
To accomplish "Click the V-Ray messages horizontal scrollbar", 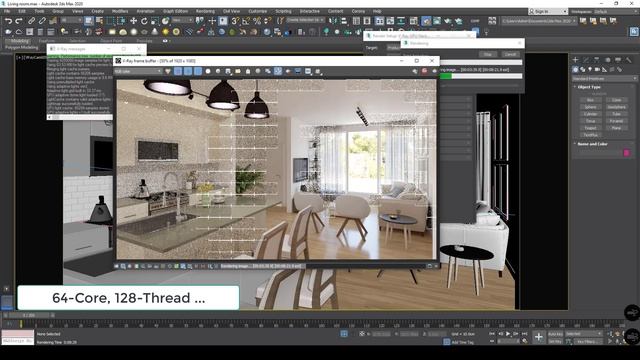I will pos(80,118).
